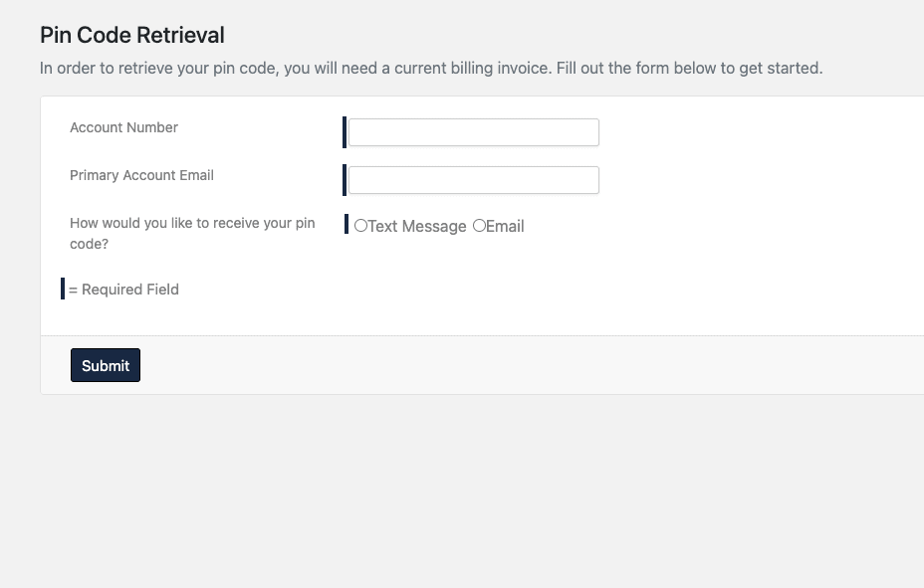Click the dark bar icon in Required Field legend
Screen dimensions: 924x588
click(63, 289)
